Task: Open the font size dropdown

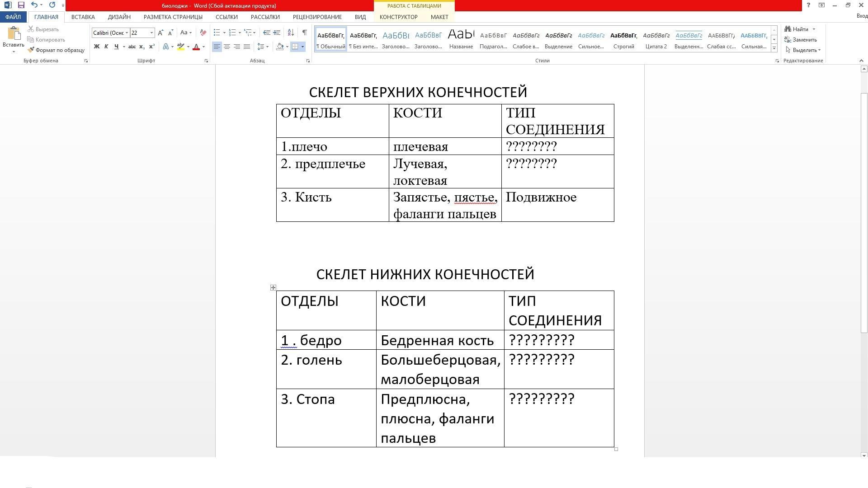Action: pyautogui.click(x=151, y=33)
